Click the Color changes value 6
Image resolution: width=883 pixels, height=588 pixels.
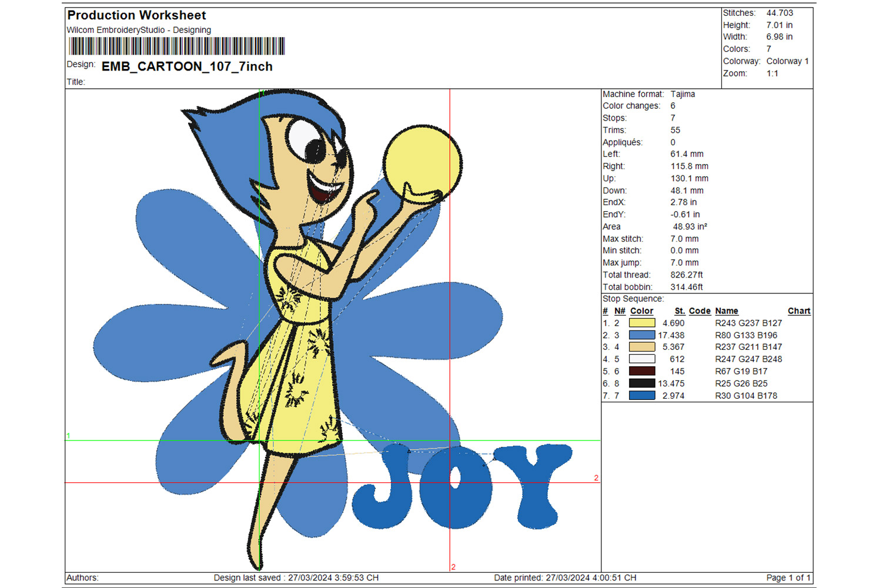tap(673, 106)
